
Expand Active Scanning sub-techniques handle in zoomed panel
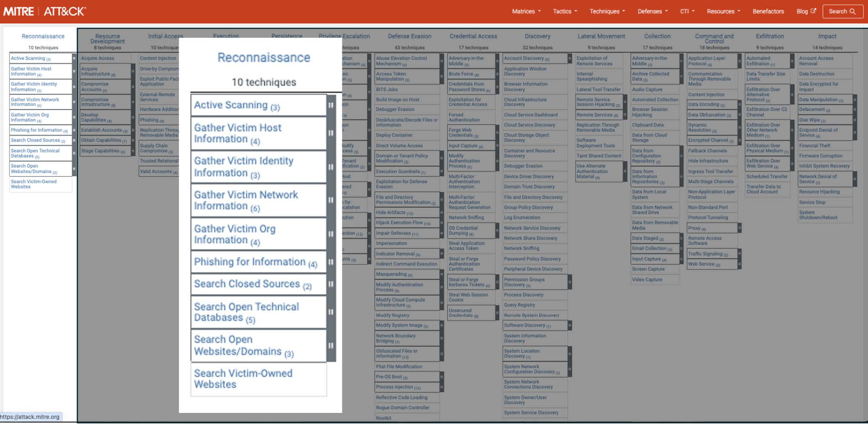331,105
